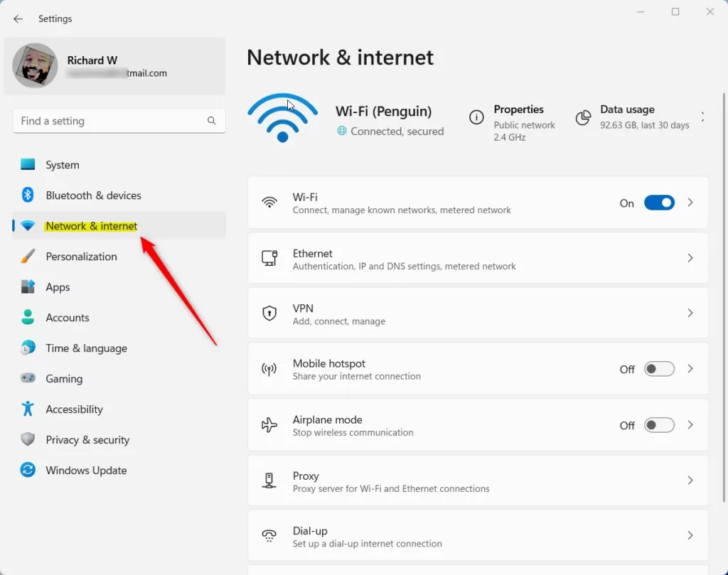Click the Properties info icon

coord(476,118)
